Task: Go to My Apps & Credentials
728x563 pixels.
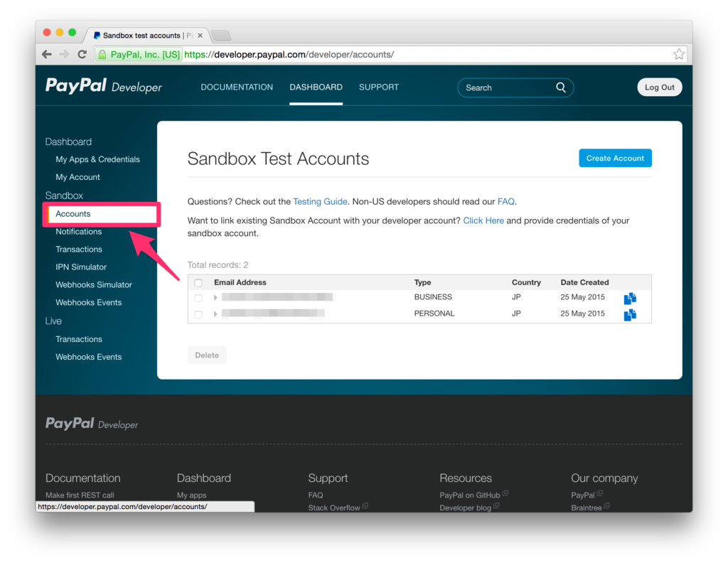Action: 97,159
